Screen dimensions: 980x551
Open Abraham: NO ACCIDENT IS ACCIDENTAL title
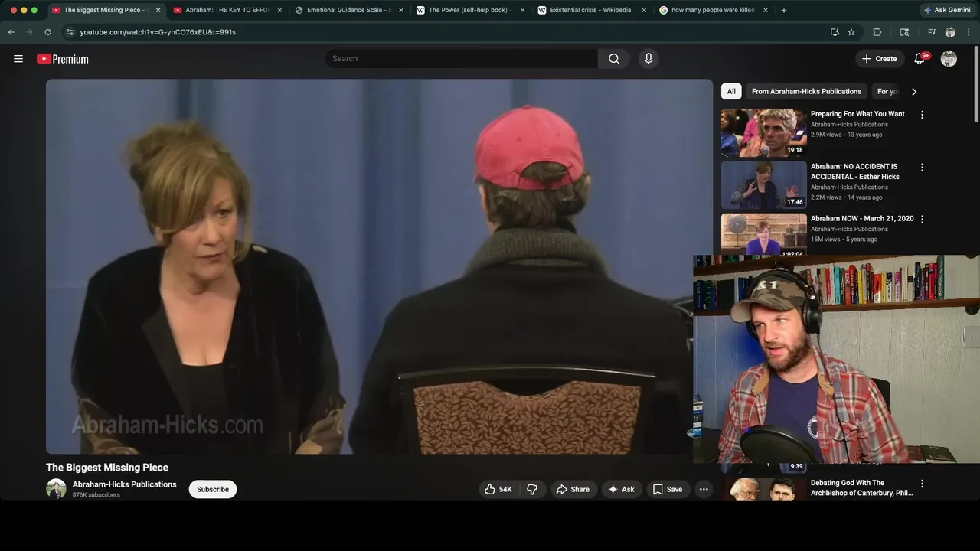855,171
